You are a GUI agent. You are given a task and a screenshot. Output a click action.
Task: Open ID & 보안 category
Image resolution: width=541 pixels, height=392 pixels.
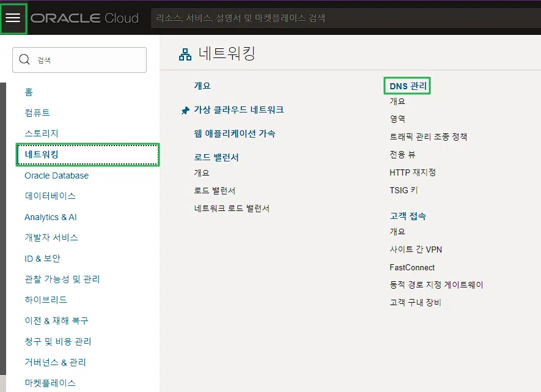click(42, 259)
